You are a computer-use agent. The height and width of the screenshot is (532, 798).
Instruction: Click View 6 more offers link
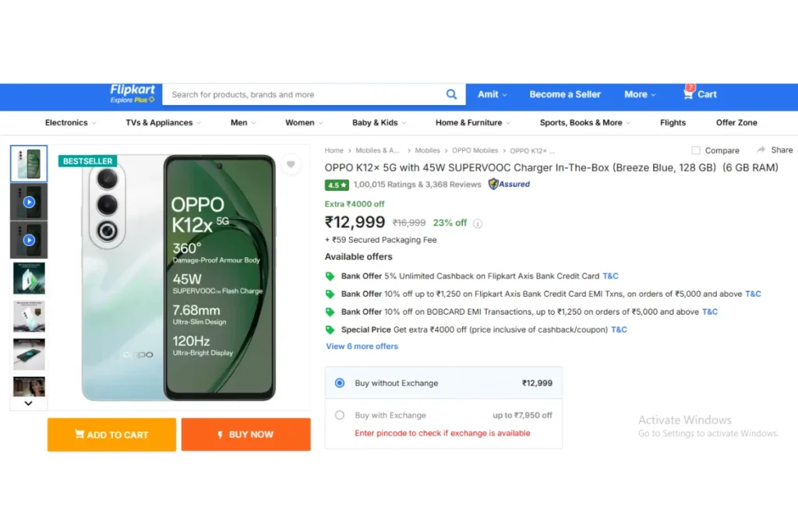tap(362, 347)
